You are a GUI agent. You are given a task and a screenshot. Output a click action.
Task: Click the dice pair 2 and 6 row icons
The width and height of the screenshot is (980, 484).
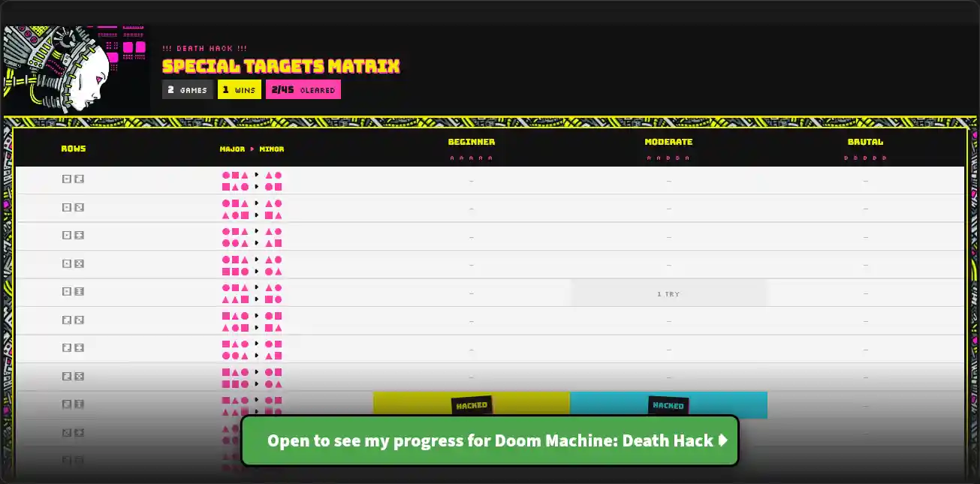pyautogui.click(x=74, y=404)
